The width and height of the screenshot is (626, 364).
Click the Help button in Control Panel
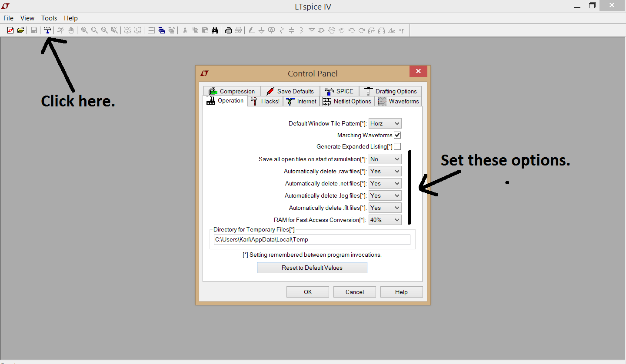coord(401,292)
